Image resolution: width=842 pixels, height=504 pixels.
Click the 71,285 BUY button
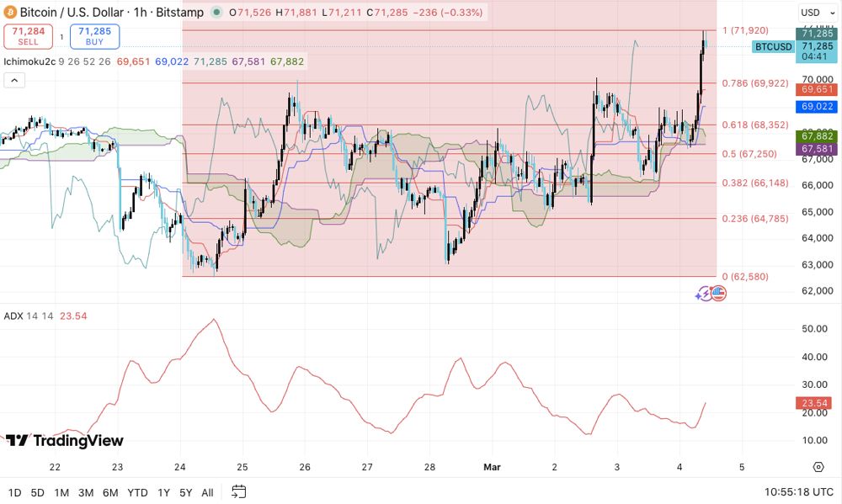(94, 36)
